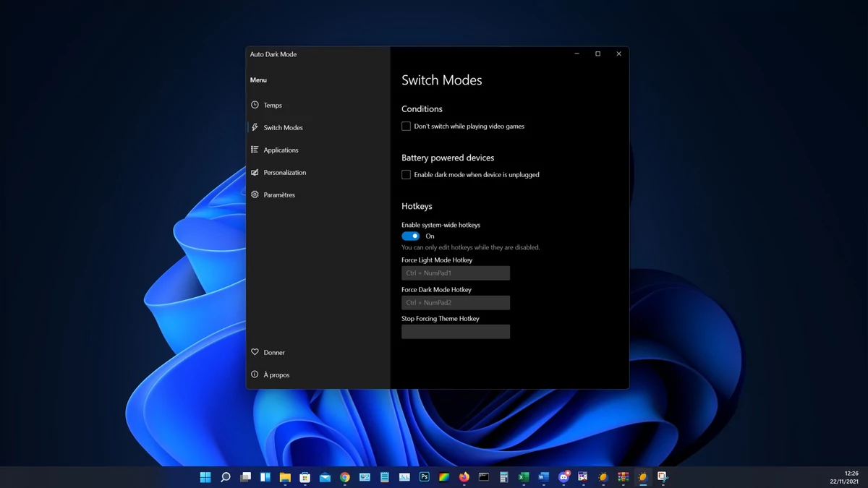Open Word from the taskbar
Viewport: 868px width, 488px height.
click(544, 477)
